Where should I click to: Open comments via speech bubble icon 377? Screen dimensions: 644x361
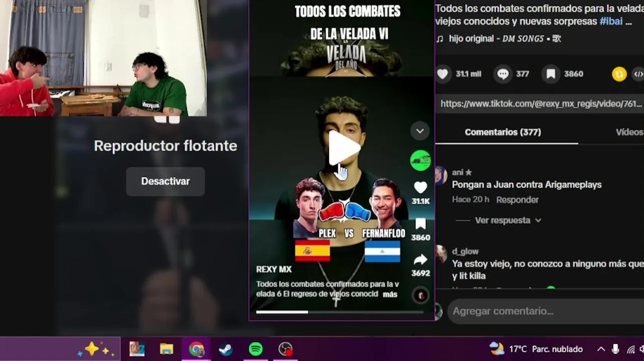click(x=503, y=74)
